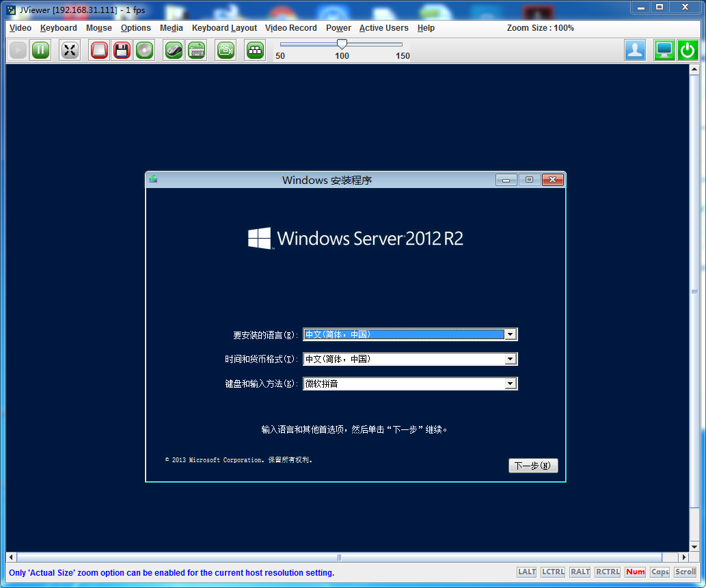706x588 pixels.
Task: Click the 下一步(N) next button
Action: [533, 466]
